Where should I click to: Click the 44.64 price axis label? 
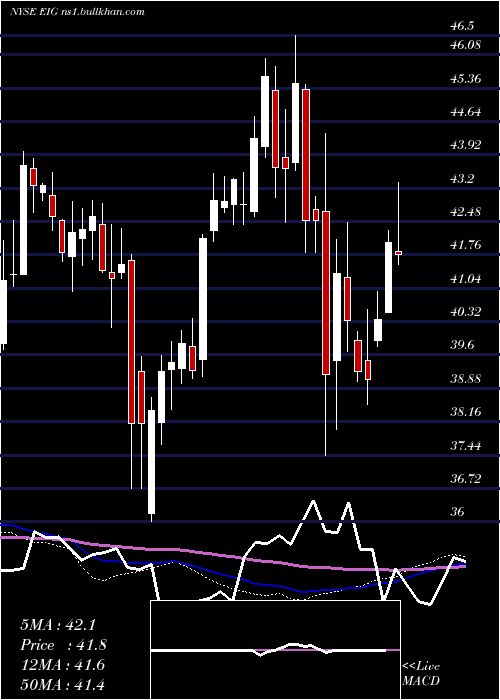pyautogui.click(x=465, y=112)
